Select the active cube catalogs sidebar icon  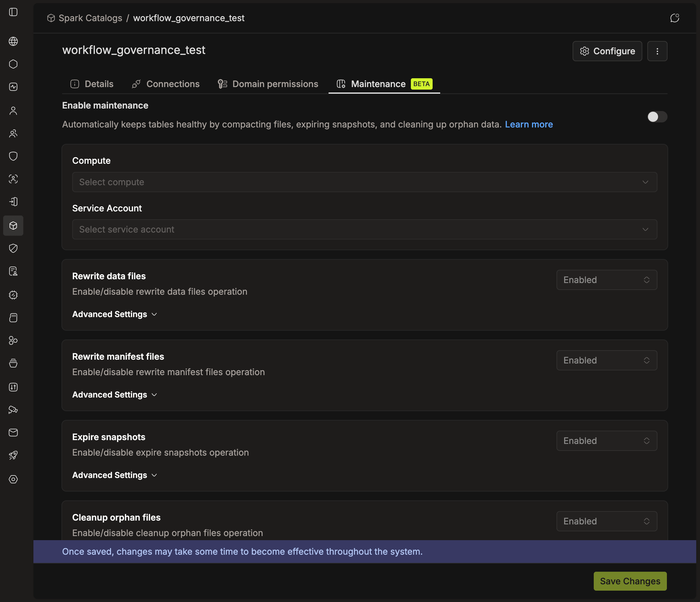click(x=13, y=226)
